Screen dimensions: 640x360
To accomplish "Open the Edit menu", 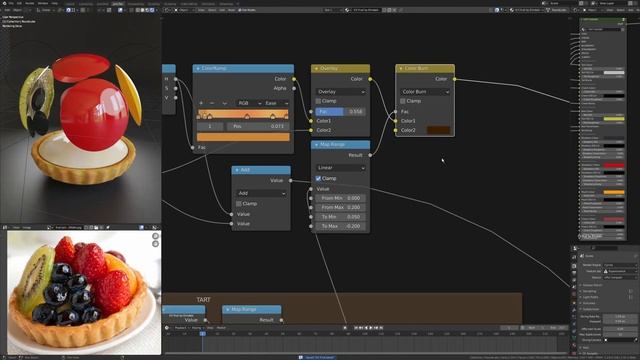I will click(19, 3).
